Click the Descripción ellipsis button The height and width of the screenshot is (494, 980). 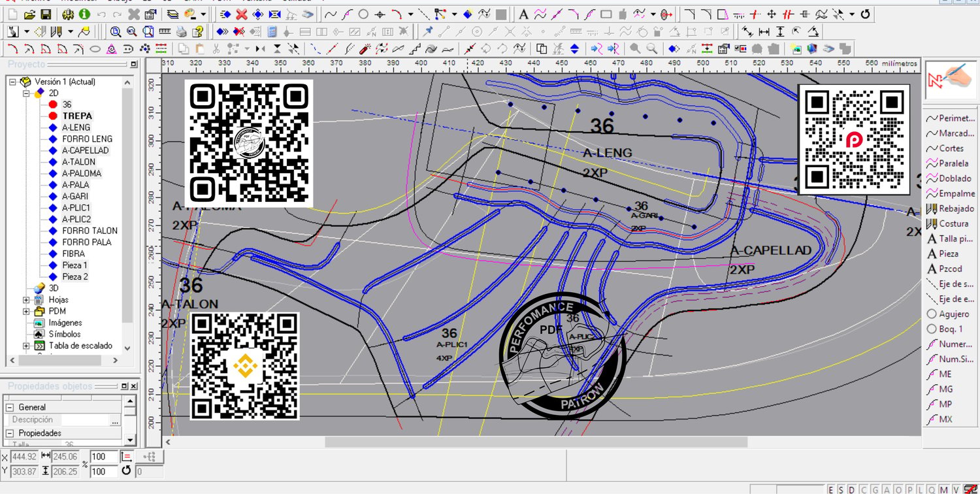pyautogui.click(x=115, y=420)
